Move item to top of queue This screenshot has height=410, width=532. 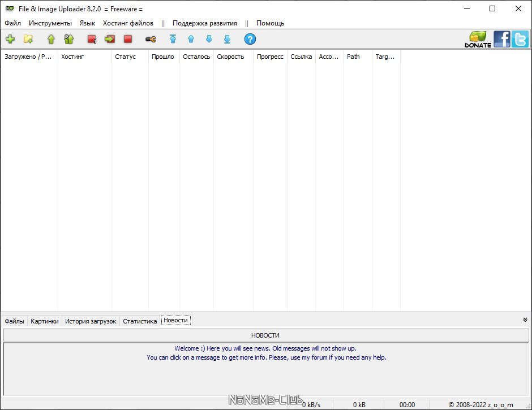pos(173,39)
